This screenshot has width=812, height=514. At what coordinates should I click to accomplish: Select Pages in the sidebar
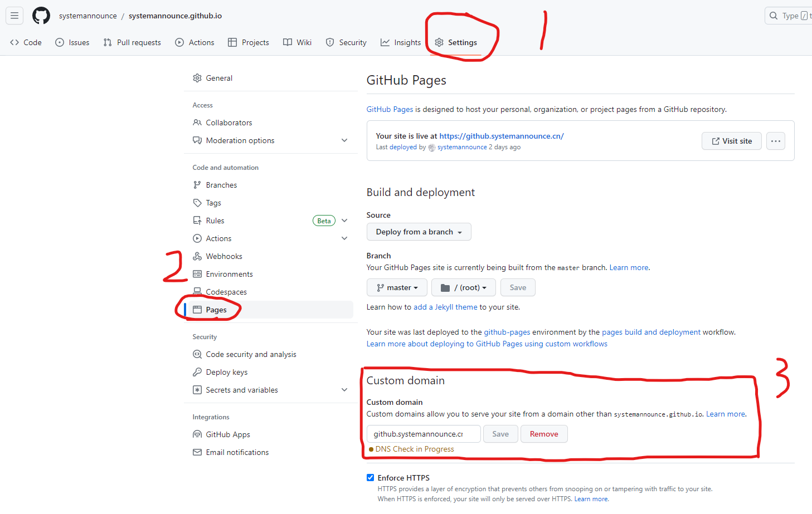click(x=269, y=310)
